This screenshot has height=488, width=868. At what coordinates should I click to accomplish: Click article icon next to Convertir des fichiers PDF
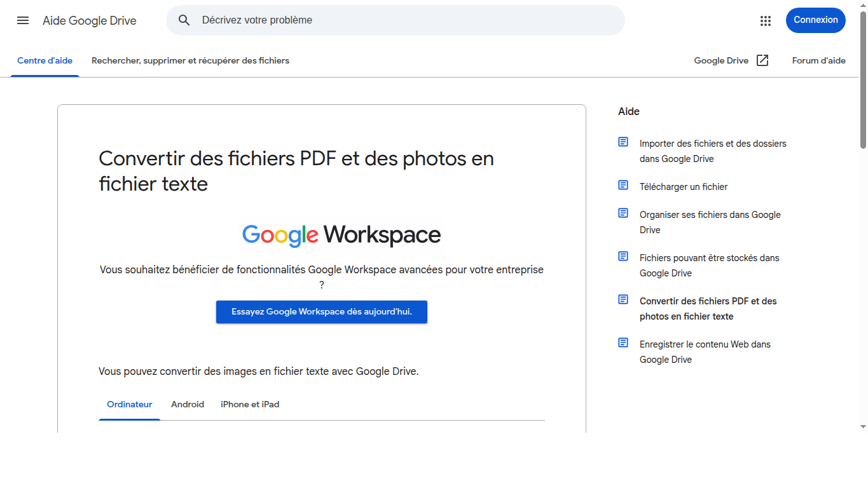pos(623,299)
